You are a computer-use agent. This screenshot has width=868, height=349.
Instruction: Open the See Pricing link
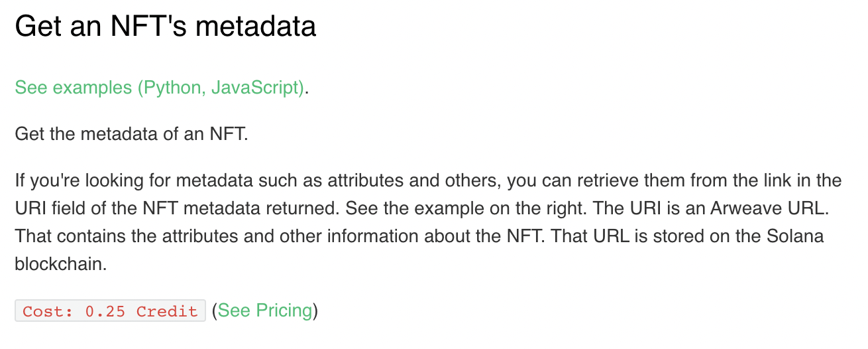tap(265, 311)
